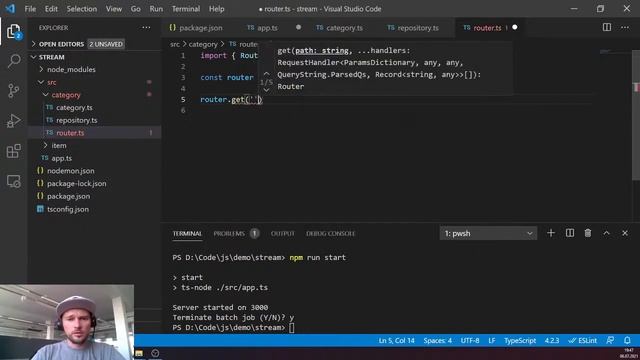Switch to the package.json editor tab

(x=196, y=28)
